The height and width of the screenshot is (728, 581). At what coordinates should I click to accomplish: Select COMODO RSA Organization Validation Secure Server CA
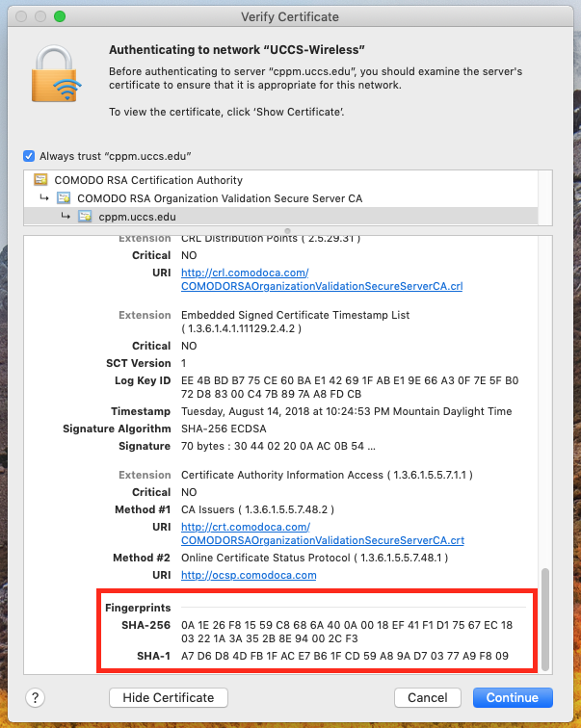tap(280, 198)
